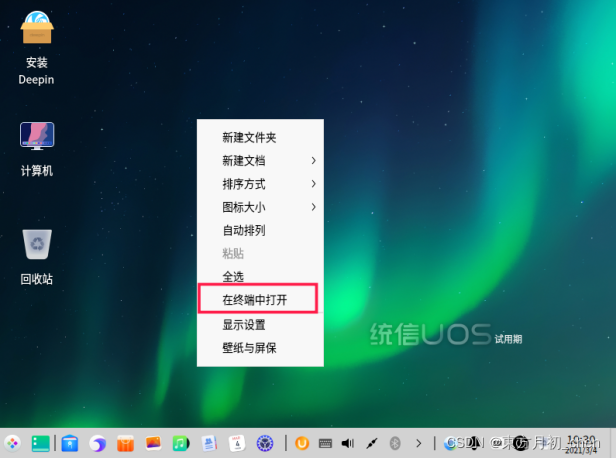This screenshot has height=459, width=616.
Task: Click the orange U tray icon
Action: (302, 444)
